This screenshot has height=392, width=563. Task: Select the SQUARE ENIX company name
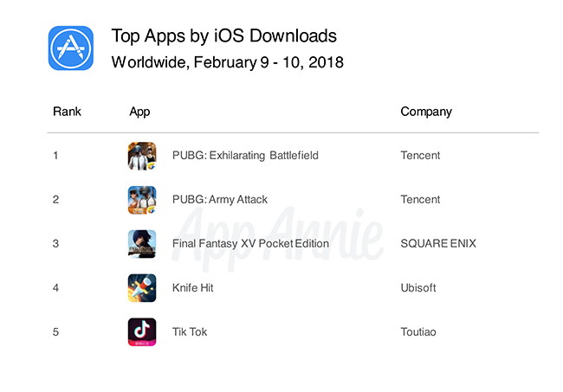(438, 243)
